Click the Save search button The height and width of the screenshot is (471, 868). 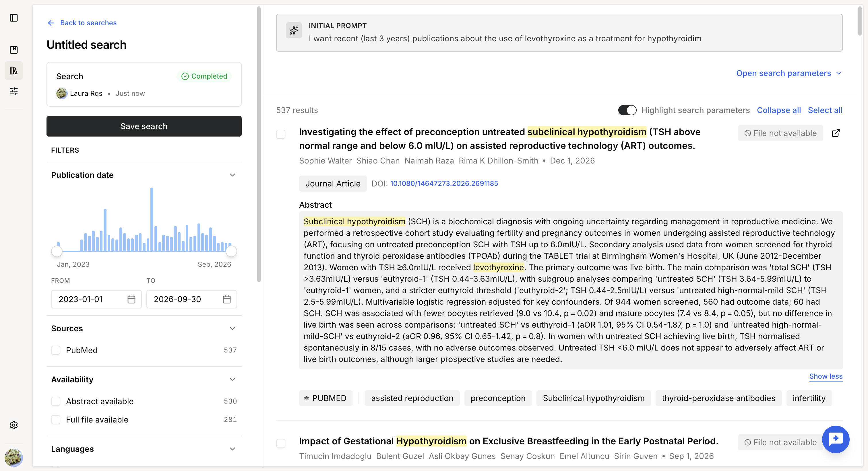144,126
